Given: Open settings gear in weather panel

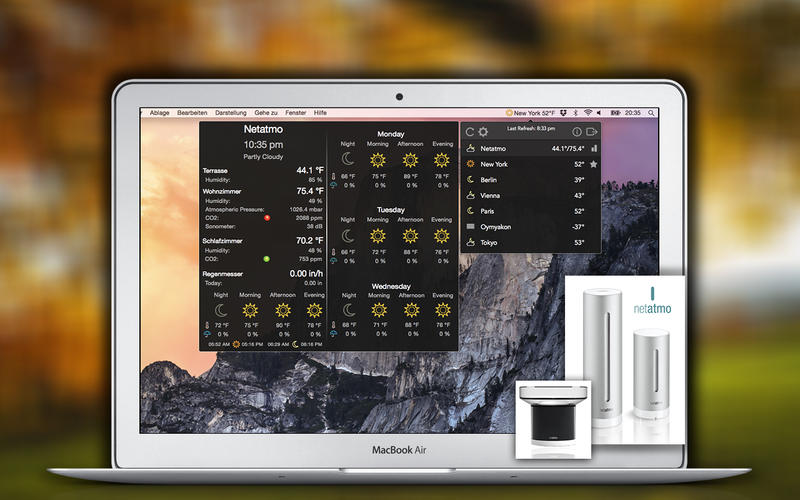Looking at the screenshot, I should (x=484, y=131).
